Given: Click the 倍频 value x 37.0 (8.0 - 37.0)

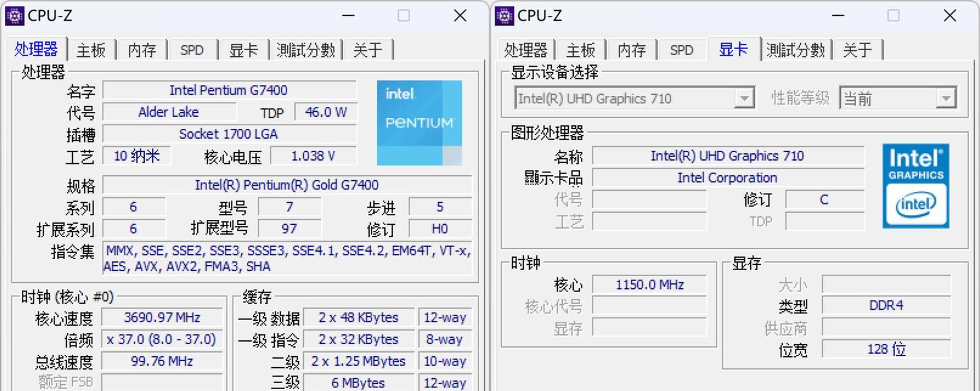Looking at the screenshot, I should tap(162, 340).
